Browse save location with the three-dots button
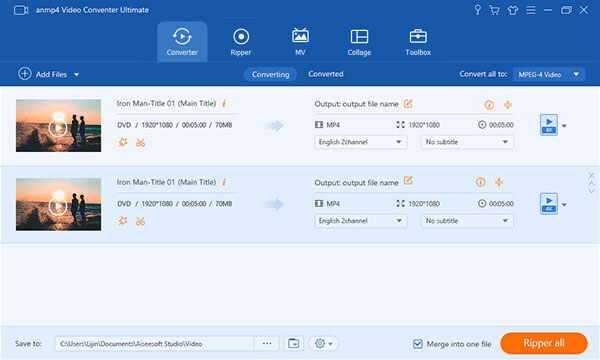The image size is (600, 360). (267, 344)
